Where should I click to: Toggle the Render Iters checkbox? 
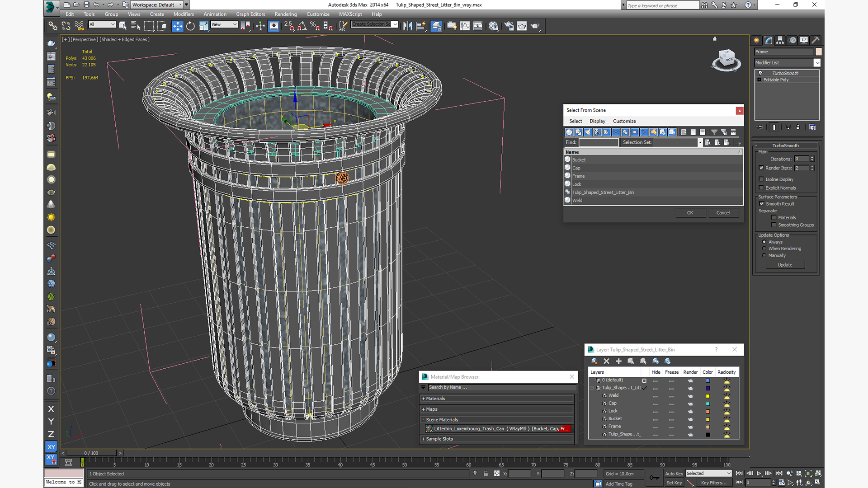click(761, 168)
